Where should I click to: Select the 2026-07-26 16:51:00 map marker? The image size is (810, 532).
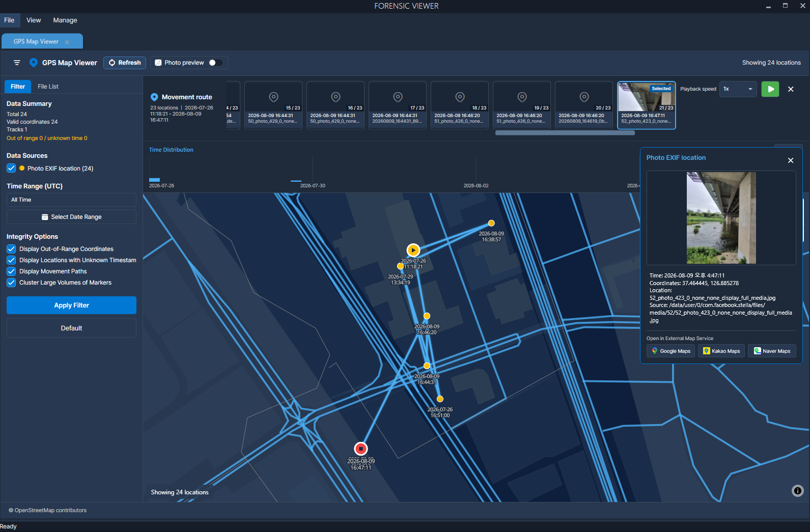click(x=440, y=399)
